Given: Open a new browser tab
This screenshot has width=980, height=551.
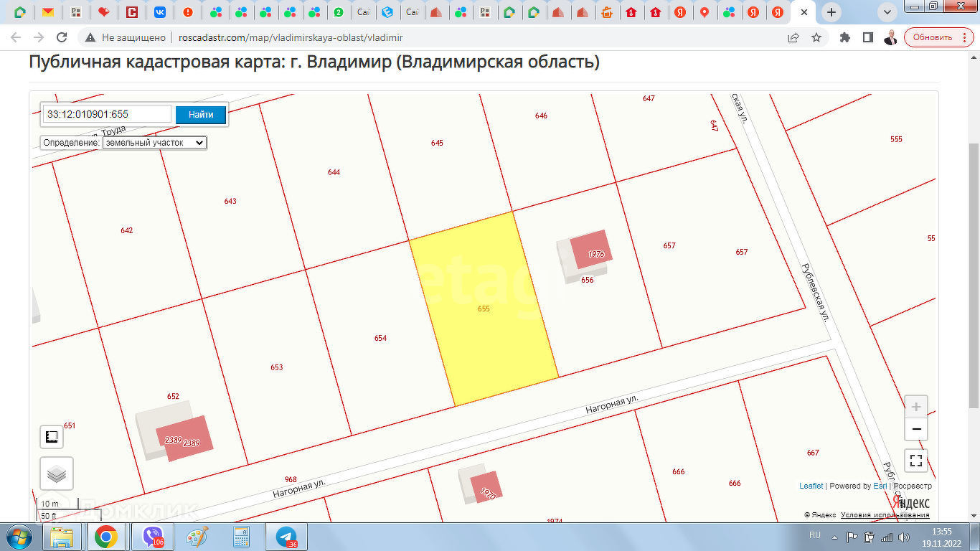Looking at the screenshot, I should coord(831,12).
